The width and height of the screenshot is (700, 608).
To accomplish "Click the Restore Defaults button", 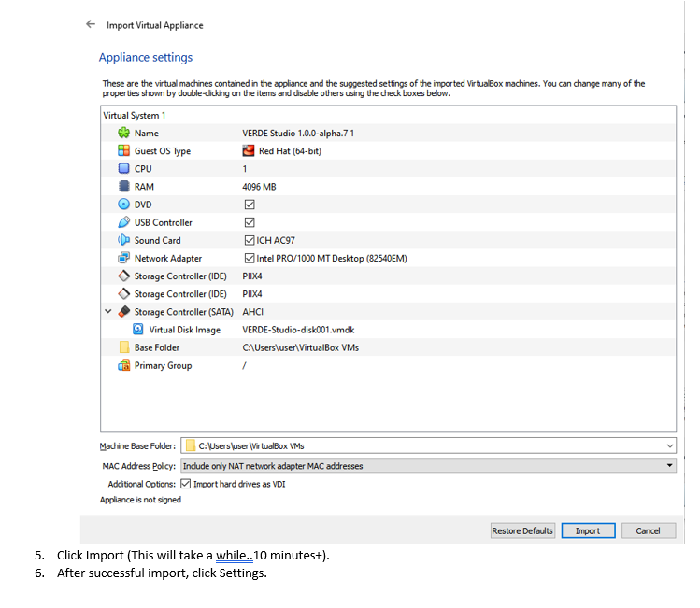I will click(522, 530).
